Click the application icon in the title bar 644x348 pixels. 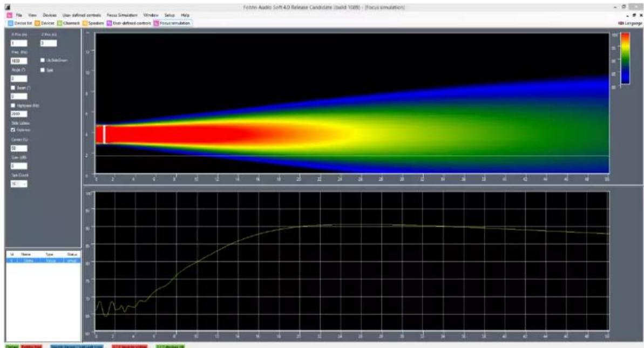coord(8,7)
